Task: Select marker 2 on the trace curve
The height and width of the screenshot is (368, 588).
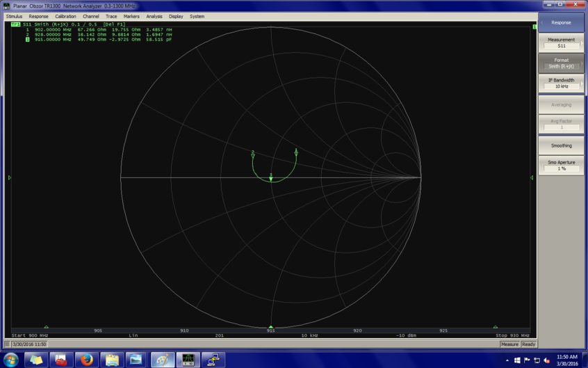Action: 253,154
